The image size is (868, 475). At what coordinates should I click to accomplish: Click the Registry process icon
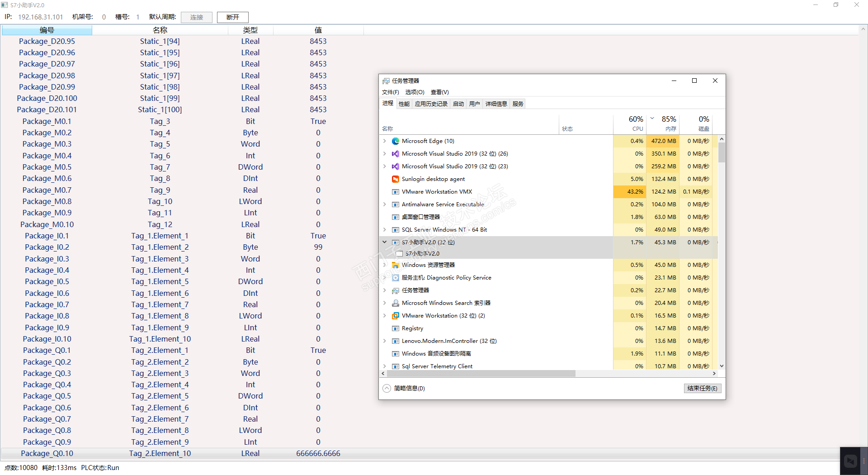click(396, 328)
